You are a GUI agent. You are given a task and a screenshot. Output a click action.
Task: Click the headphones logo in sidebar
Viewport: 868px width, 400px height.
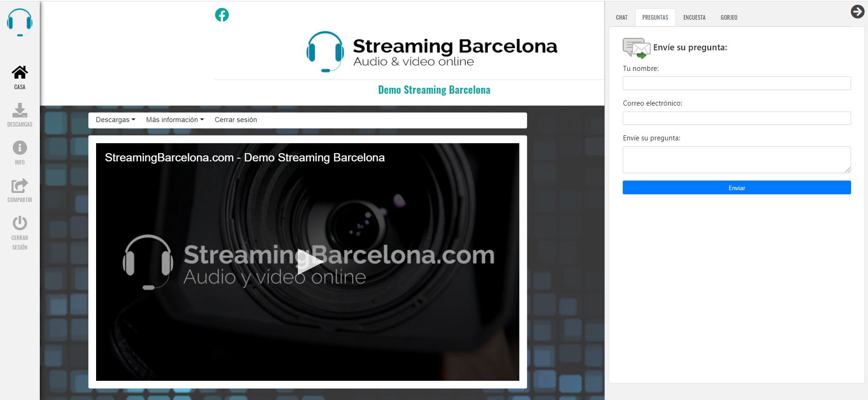(x=20, y=22)
